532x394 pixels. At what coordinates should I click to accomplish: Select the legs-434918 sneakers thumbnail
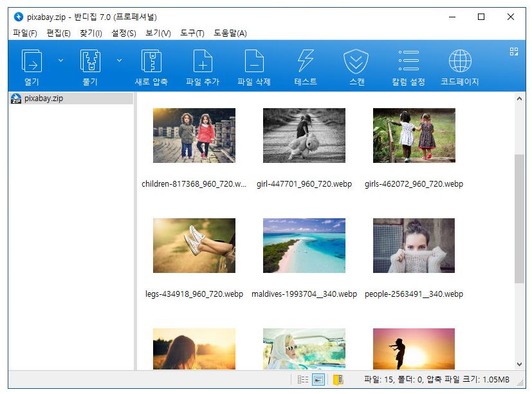(x=194, y=245)
